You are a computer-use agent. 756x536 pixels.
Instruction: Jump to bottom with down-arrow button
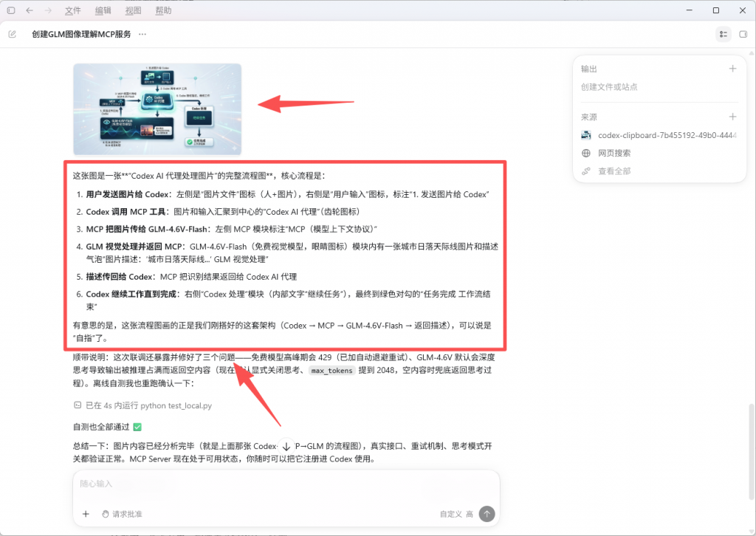(x=286, y=447)
